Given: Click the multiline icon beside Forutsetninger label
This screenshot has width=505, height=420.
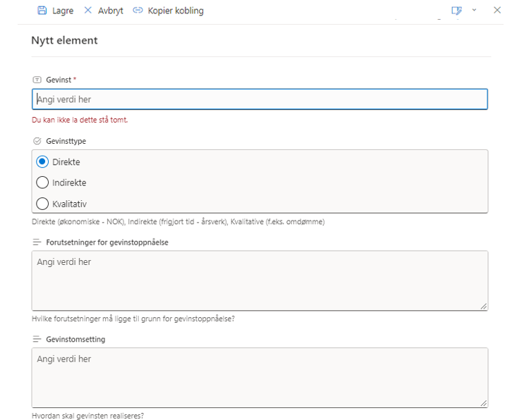Looking at the screenshot, I should pyautogui.click(x=37, y=242).
